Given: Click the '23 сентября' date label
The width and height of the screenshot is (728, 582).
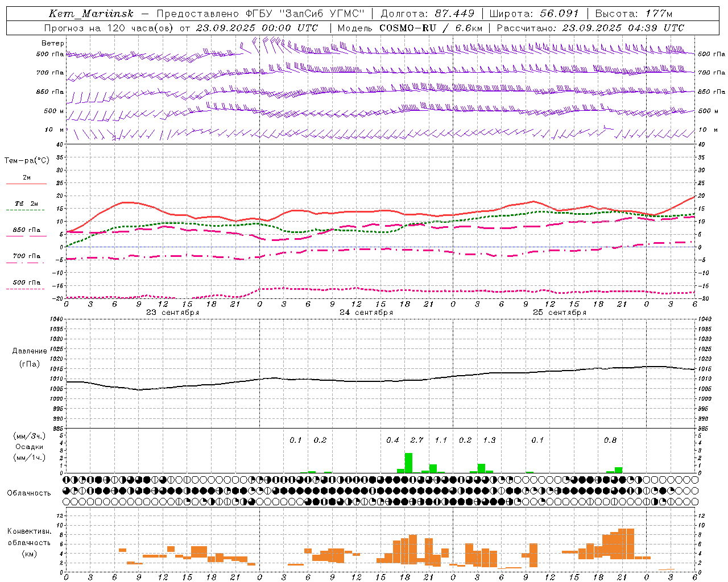Looking at the screenshot, I should (x=173, y=313).
